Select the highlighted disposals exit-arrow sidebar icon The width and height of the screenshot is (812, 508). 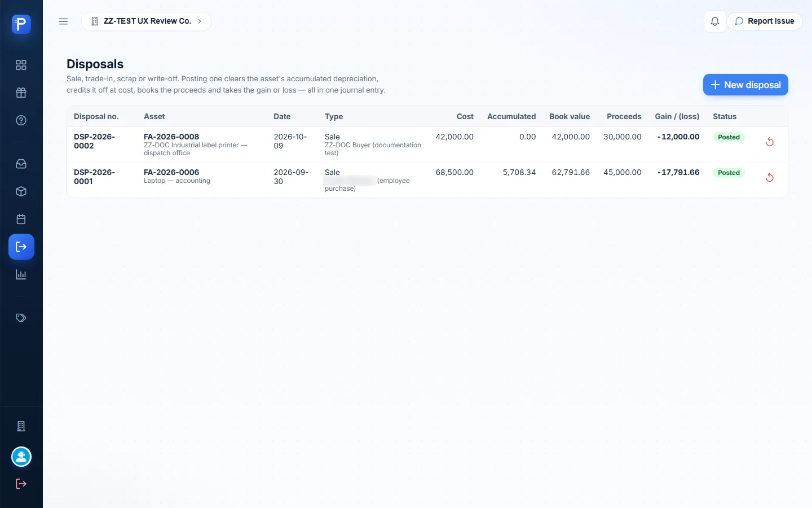point(21,247)
